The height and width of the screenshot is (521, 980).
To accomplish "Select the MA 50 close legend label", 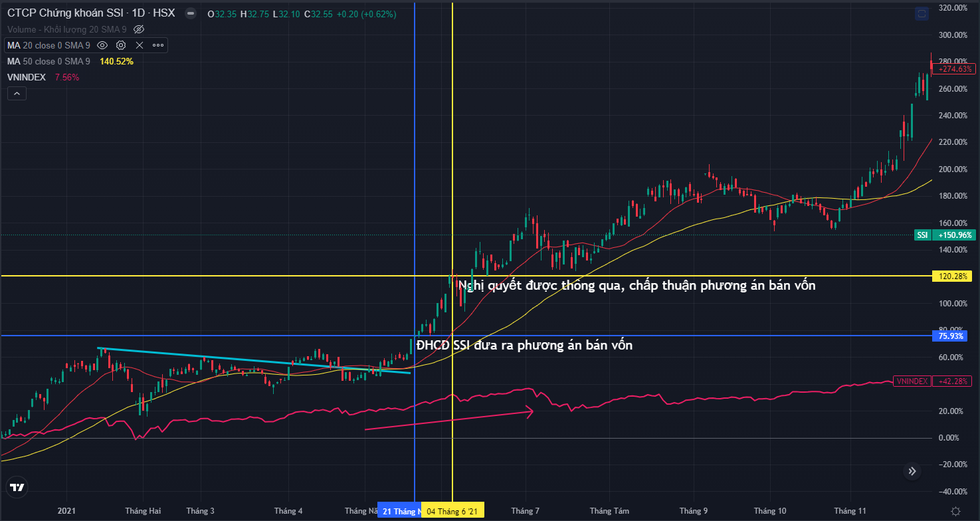I will [49, 61].
